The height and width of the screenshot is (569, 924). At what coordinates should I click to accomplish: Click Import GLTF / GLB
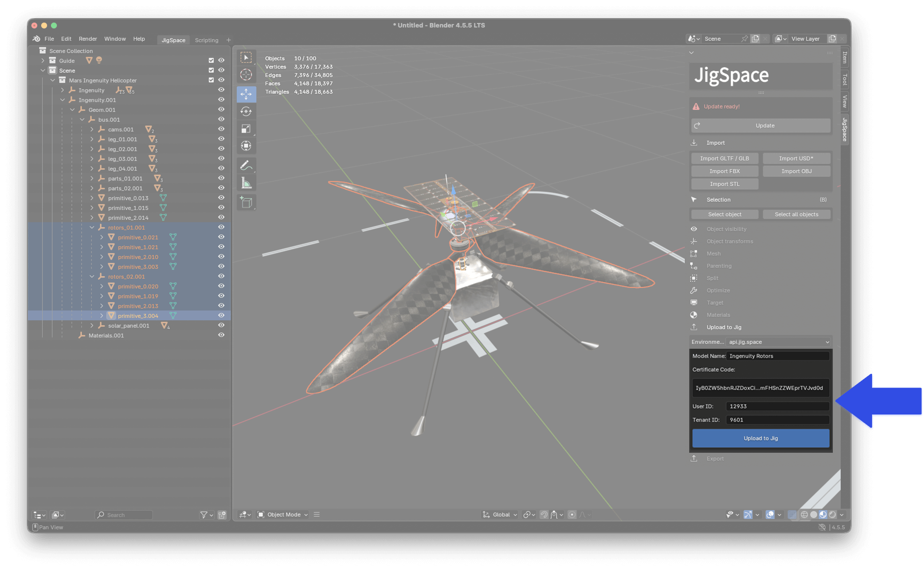click(724, 158)
